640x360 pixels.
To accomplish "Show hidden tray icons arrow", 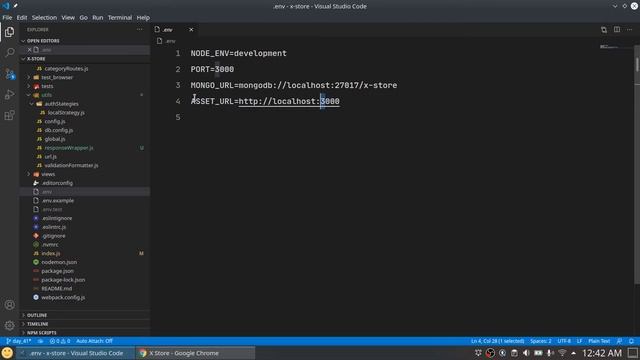I will click(x=573, y=353).
